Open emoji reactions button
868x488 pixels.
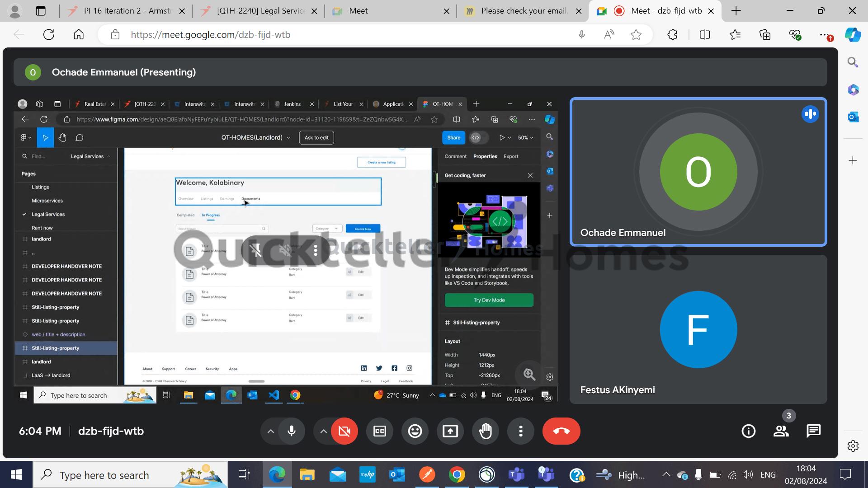click(415, 431)
